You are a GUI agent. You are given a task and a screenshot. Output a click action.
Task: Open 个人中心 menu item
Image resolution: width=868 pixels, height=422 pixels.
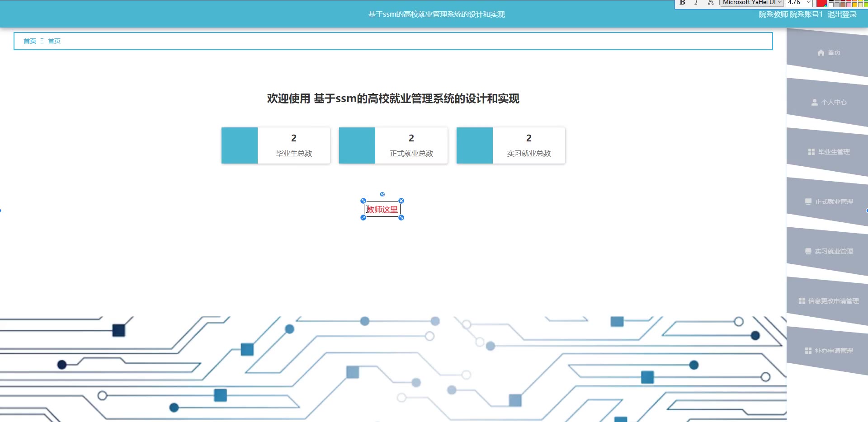point(827,102)
